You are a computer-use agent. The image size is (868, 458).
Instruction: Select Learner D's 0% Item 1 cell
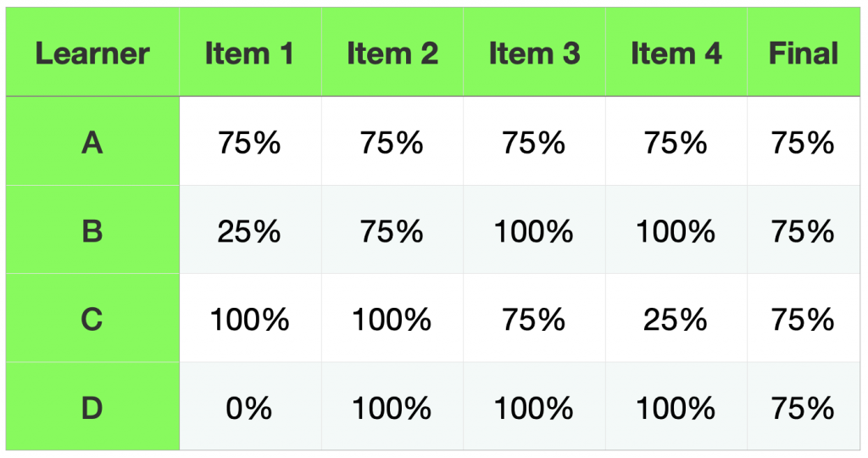click(249, 407)
